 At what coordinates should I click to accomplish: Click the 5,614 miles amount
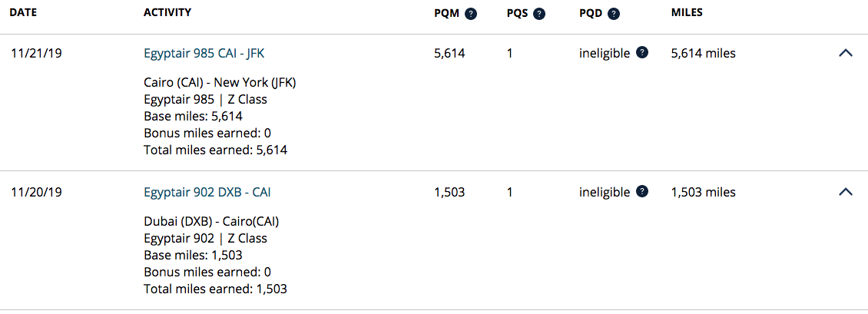click(x=703, y=54)
